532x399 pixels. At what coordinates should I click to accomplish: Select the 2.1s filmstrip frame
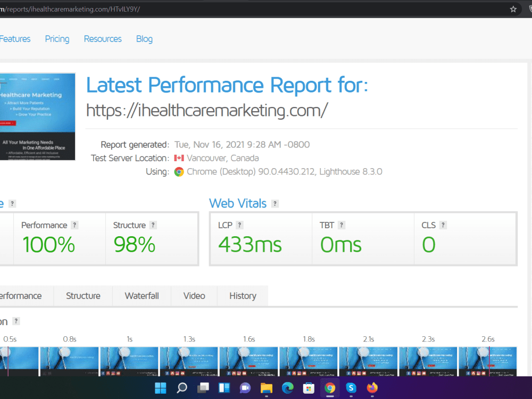[x=368, y=361]
